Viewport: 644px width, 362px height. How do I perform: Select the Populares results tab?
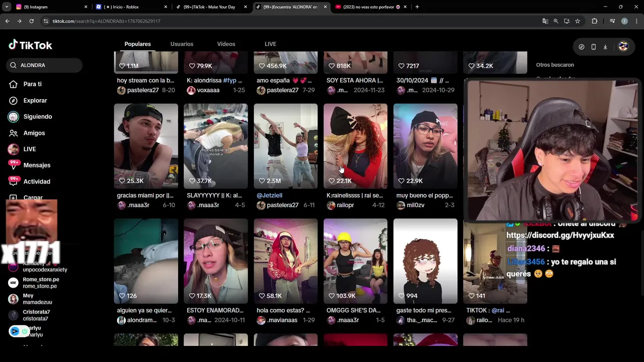(x=137, y=44)
